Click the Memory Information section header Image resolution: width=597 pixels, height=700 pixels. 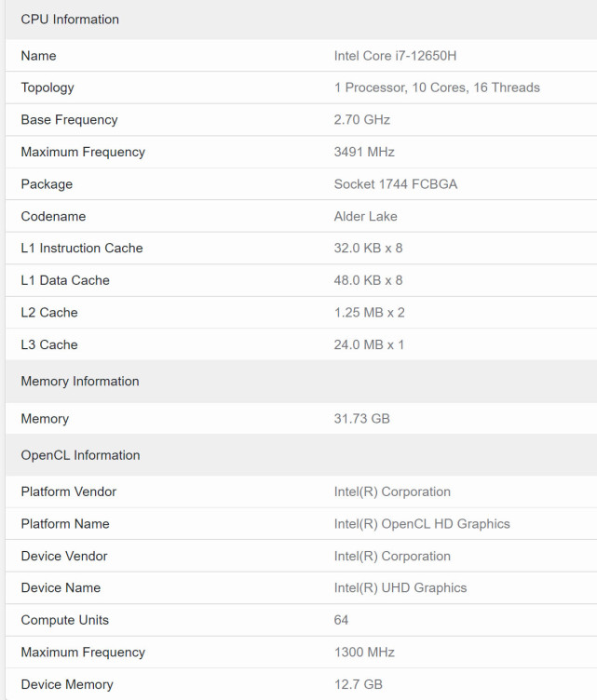[x=80, y=382]
